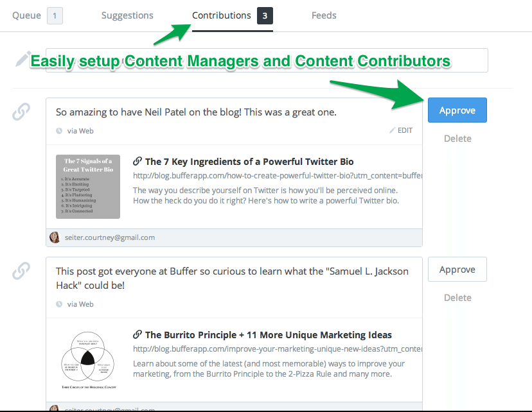Click the compose text input field
This screenshot has width=532, height=412.
click(267, 60)
